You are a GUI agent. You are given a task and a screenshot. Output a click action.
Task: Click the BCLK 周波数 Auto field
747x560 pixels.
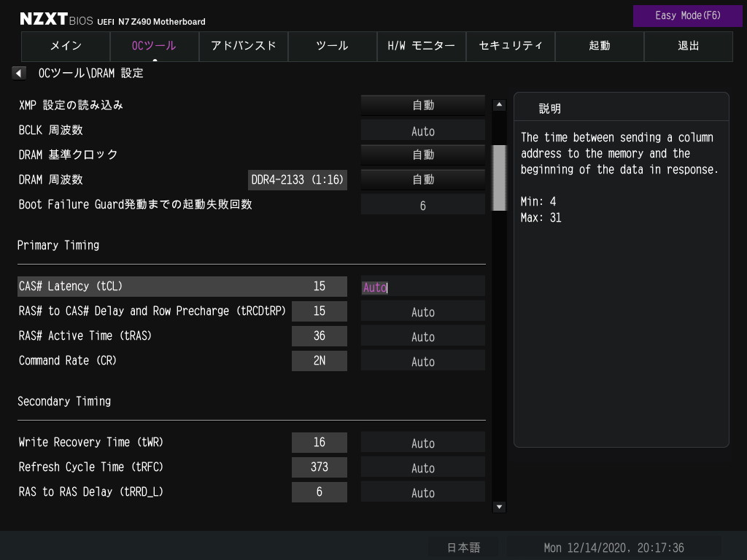coord(423,131)
